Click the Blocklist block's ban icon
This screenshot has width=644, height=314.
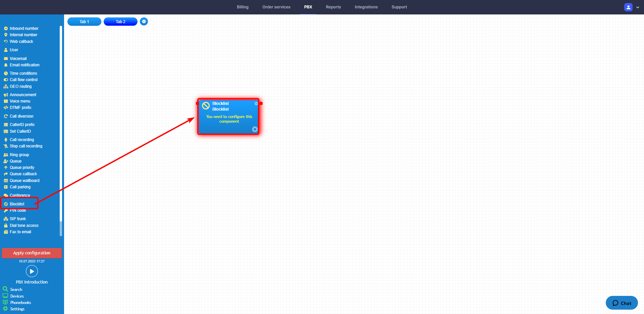click(x=206, y=106)
